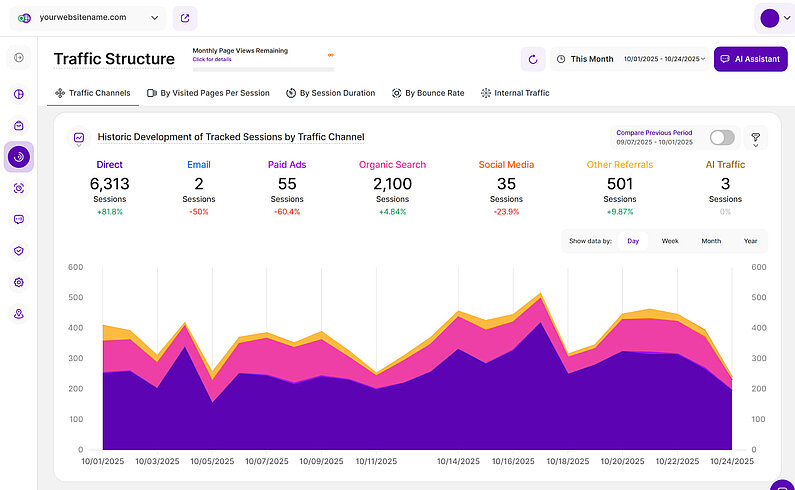Switch to By Session Duration tab
Viewport: 795px width, 490px height.
coord(330,93)
